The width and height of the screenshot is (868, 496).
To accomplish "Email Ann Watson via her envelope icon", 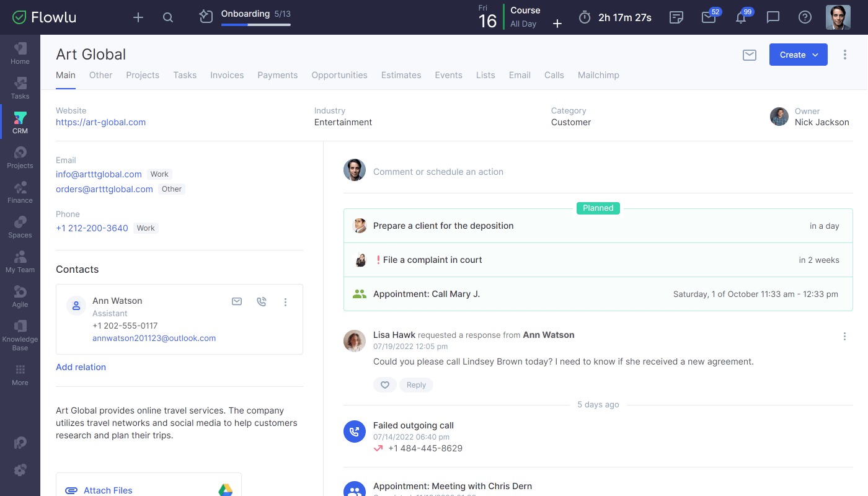I will (236, 301).
